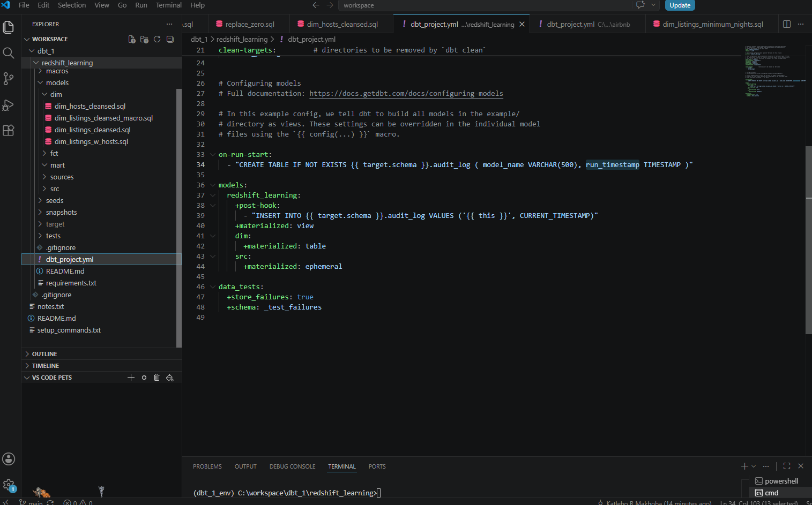812x505 pixels.
Task: Fold the data_tests block at line 46
Action: tap(213, 287)
